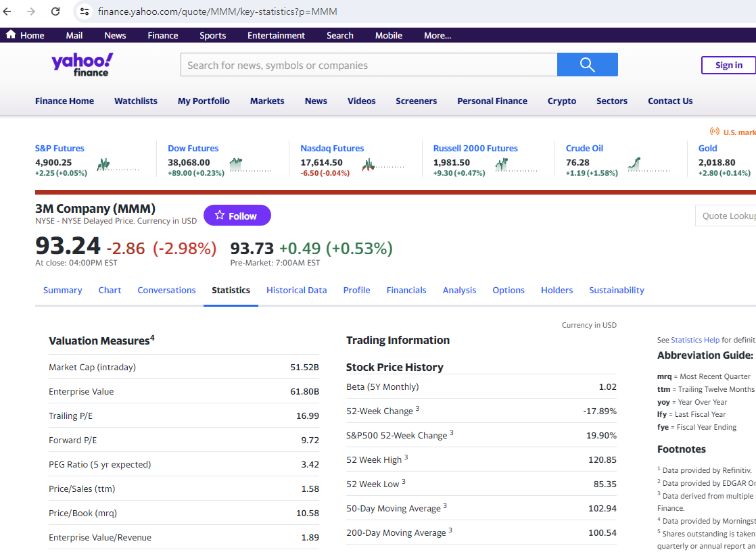Open Mobile in the top Yahoo bar
Image resolution: width=756 pixels, height=552 pixels.
pos(389,35)
